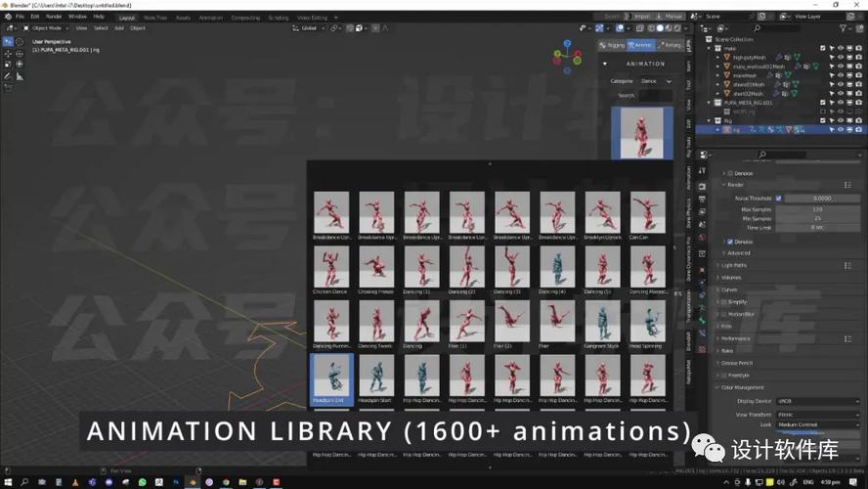Image resolution: width=868 pixels, height=489 pixels.
Task: Collapse the male collection in outliner
Action: click(x=709, y=48)
